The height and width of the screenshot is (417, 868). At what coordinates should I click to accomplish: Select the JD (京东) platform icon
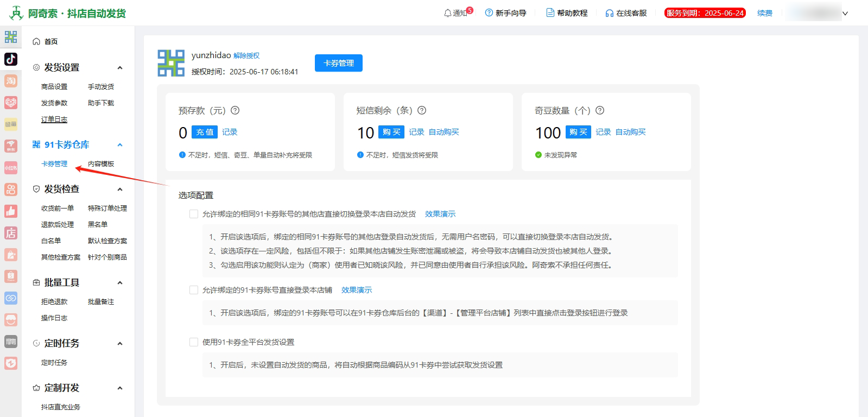click(11, 146)
